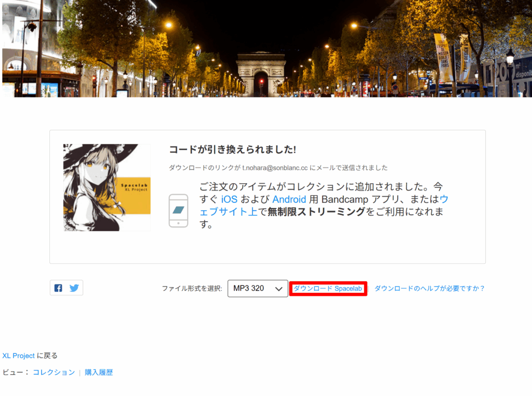Click the ビュー label near the bottom
Image resolution: width=532 pixels, height=396 pixels.
click(14, 372)
